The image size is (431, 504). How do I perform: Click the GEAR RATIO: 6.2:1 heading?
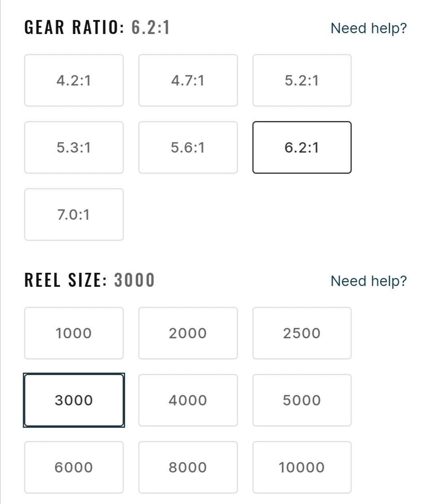(x=97, y=28)
